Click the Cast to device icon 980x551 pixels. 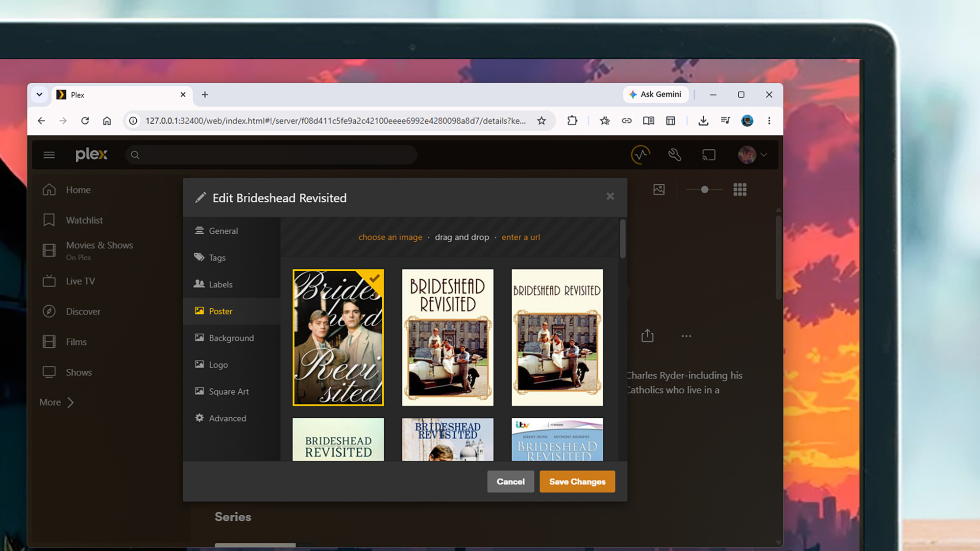(x=709, y=155)
